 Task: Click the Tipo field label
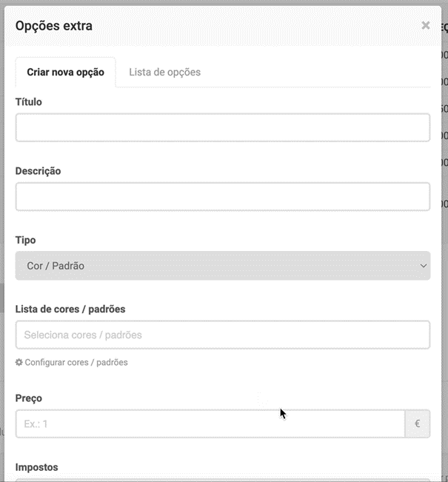pos(25,240)
